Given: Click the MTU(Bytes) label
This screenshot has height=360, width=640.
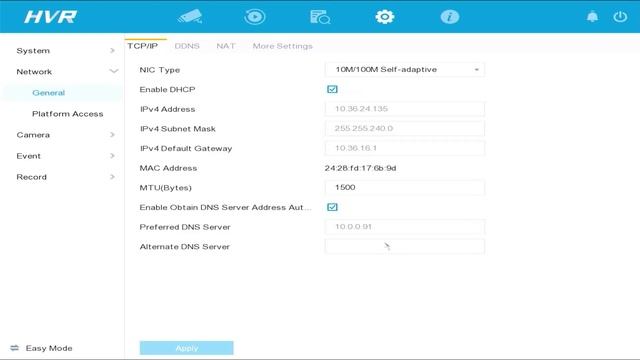Looking at the screenshot, I should click(x=165, y=188).
